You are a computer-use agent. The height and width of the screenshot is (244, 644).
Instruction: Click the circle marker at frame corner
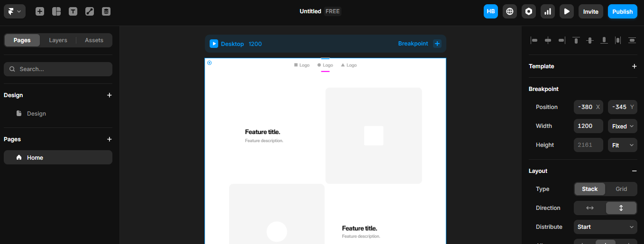[x=210, y=63]
